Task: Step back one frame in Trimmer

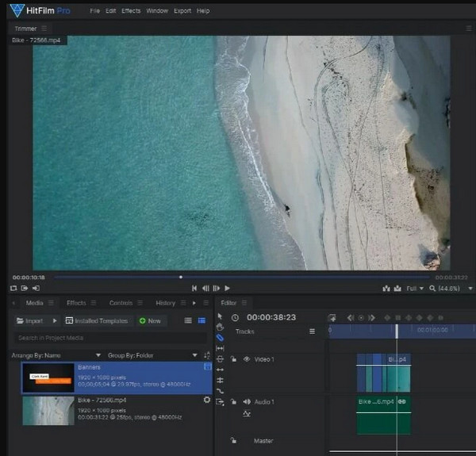Action: (205, 288)
